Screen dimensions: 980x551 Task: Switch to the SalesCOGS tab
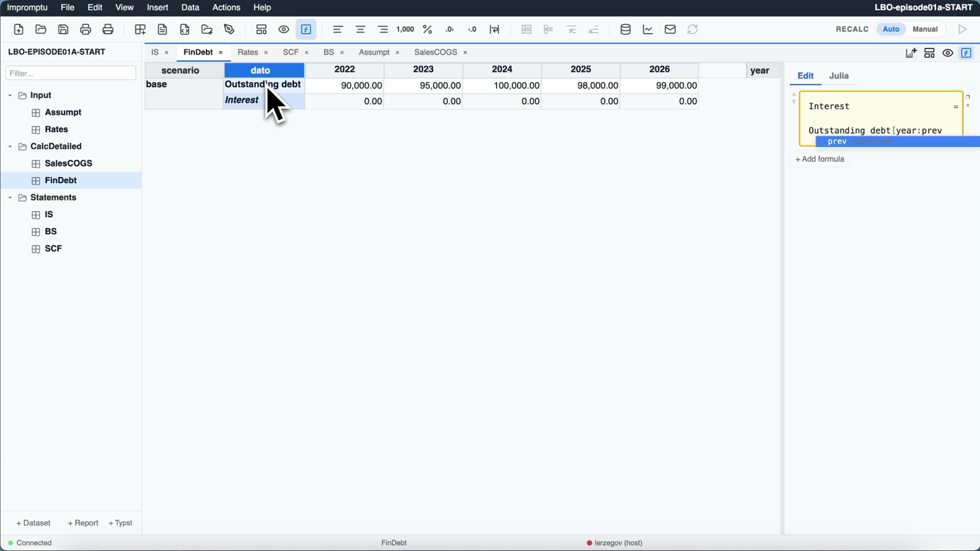coord(435,53)
